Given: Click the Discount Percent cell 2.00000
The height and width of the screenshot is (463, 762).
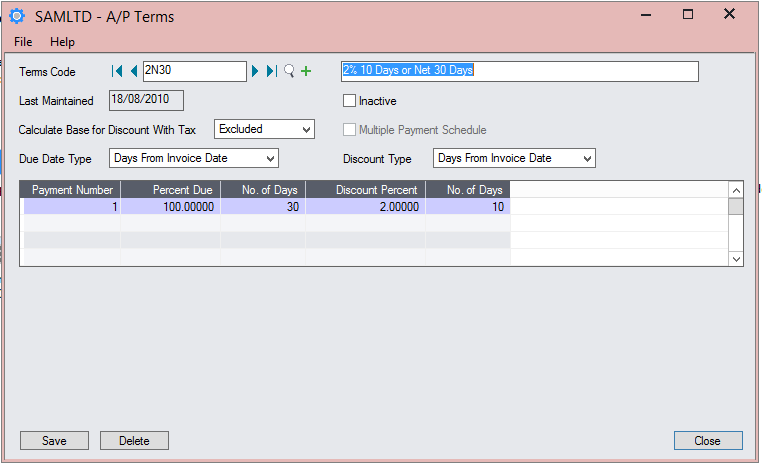Looking at the screenshot, I should [365, 206].
